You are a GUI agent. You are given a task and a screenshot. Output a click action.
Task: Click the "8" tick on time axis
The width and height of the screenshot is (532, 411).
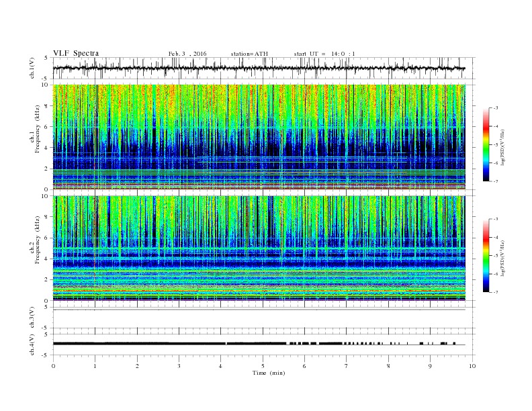click(x=388, y=366)
